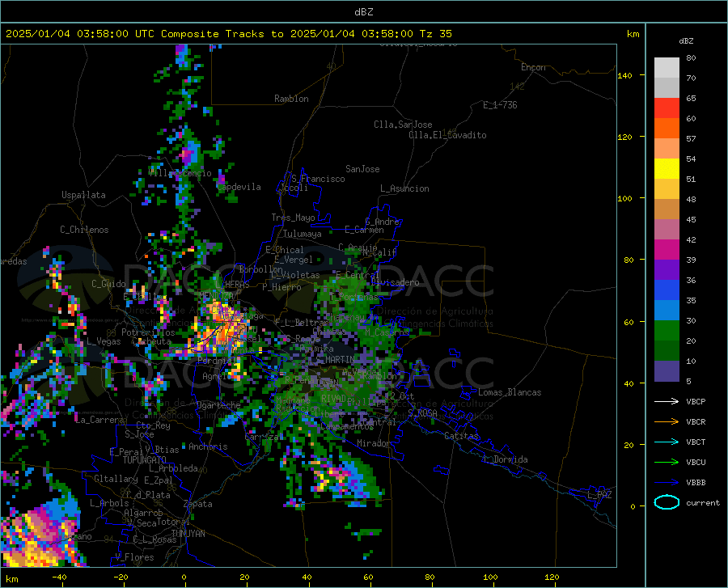Click the blue VBBB arrow legend icon
728x588 pixels.
coord(667,482)
